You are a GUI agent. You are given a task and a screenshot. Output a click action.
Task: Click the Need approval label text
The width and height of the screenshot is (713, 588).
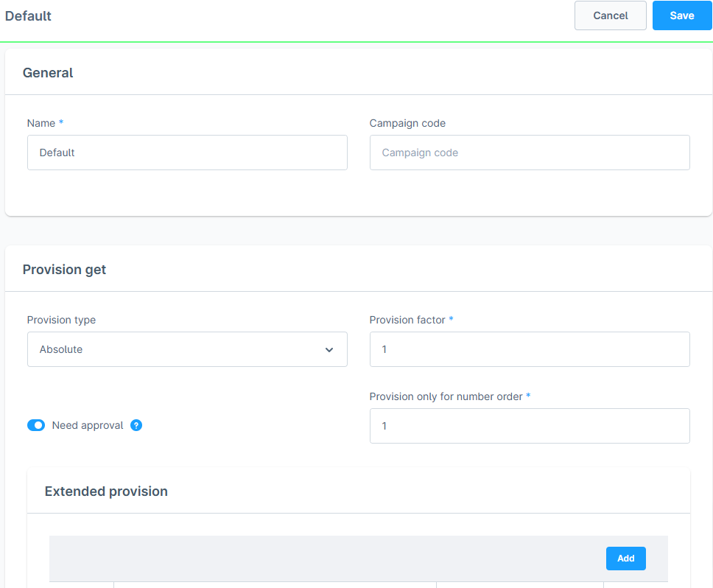[88, 425]
